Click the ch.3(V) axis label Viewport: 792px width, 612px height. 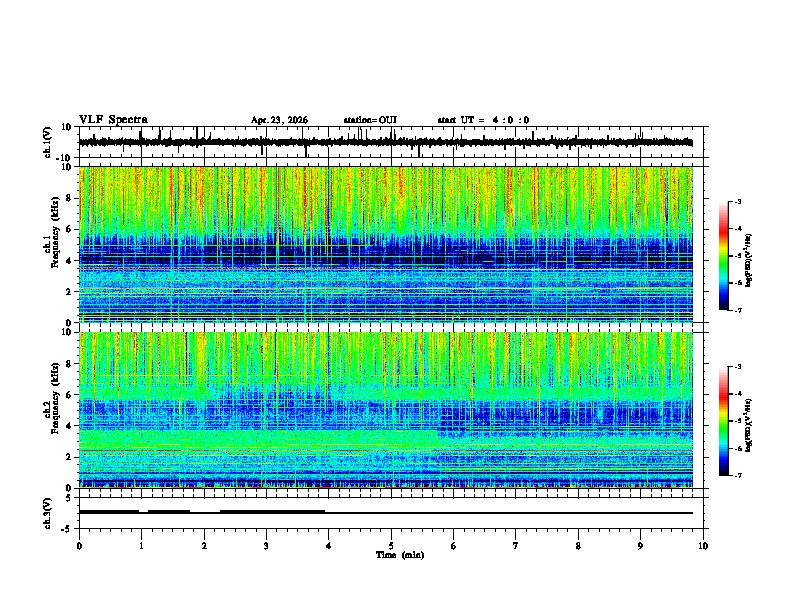[x=48, y=514]
